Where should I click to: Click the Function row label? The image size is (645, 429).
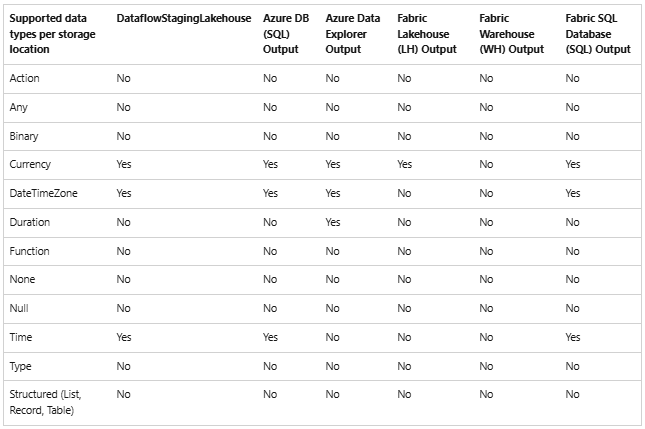coord(30,251)
